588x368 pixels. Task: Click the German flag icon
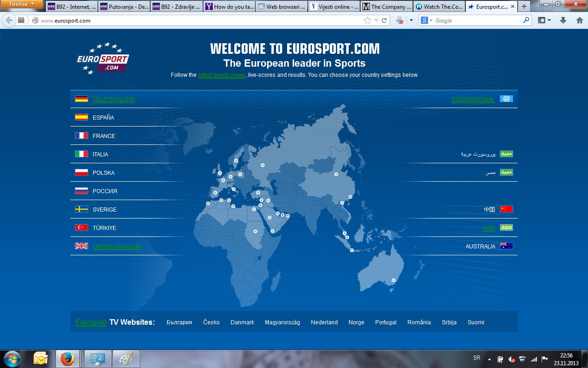point(81,99)
